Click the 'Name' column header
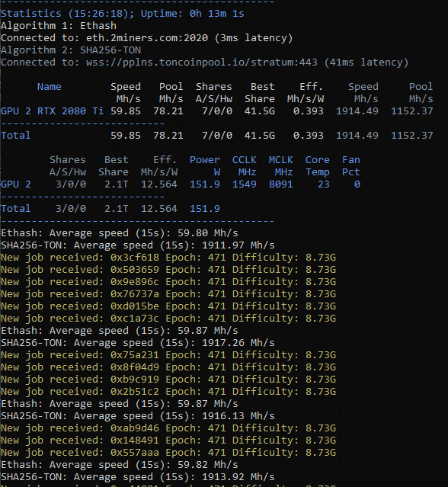The width and height of the screenshot is (448, 487). pyautogui.click(x=49, y=87)
